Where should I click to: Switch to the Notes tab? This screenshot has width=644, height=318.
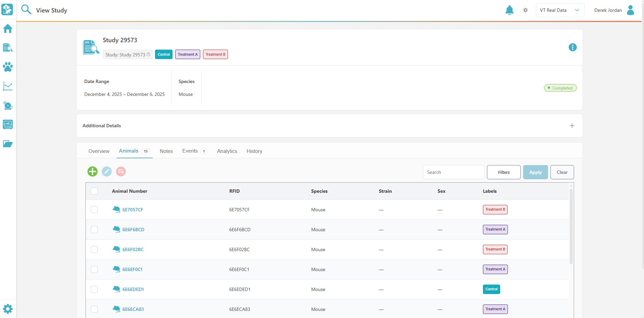tap(166, 151)
